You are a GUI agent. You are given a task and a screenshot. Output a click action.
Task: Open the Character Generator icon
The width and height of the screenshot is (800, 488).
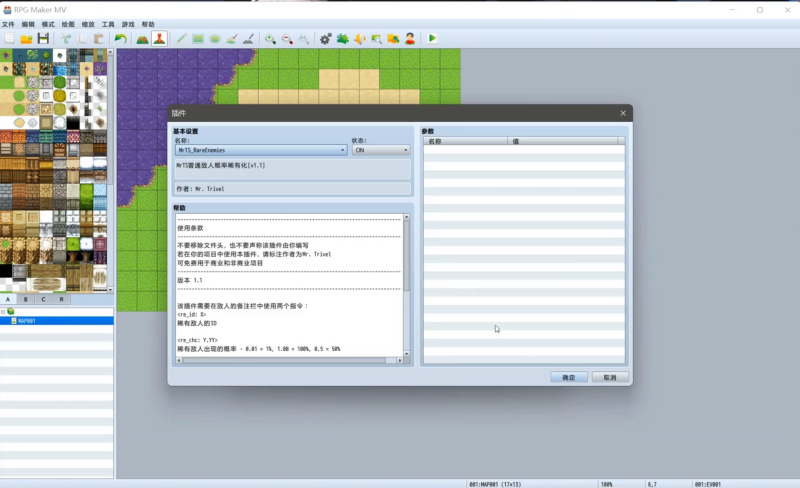[x=410, y=38]
